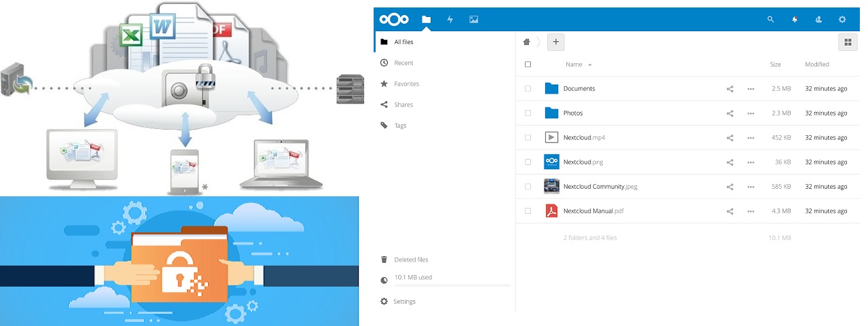Check the select-all files checkbox

pos(528,65)
